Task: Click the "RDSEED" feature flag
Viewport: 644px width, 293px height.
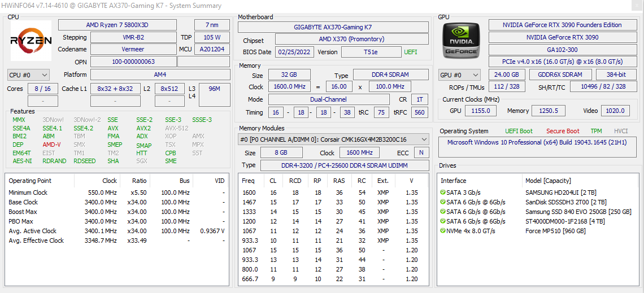Action: 85,161
